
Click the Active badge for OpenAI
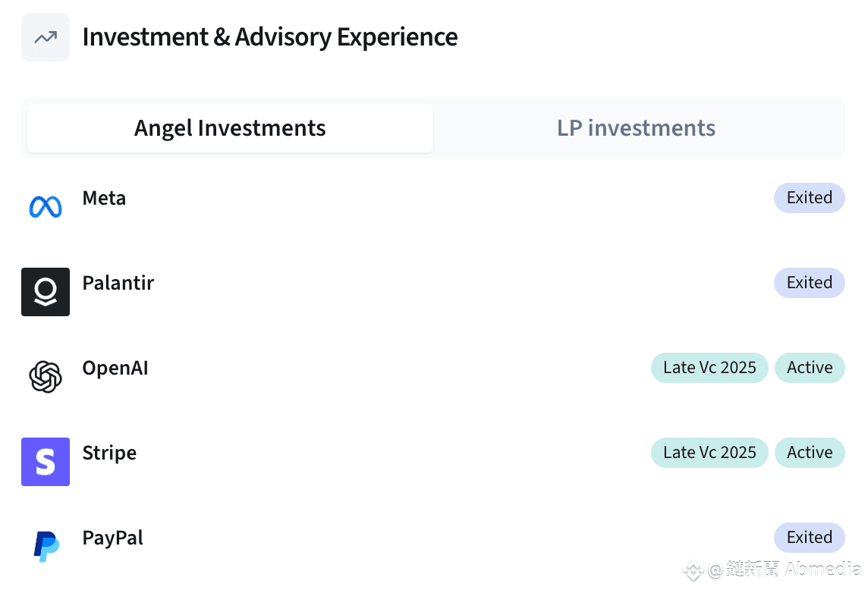pyautogui.click(x=810, y=368)
